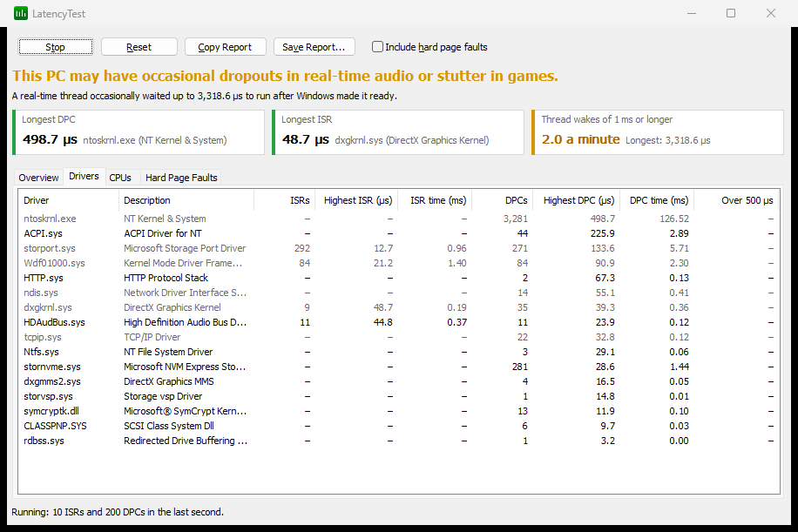Show the Hard Page Faults tab
Viewport: 798px width, 532px height.
pos(181,178)
